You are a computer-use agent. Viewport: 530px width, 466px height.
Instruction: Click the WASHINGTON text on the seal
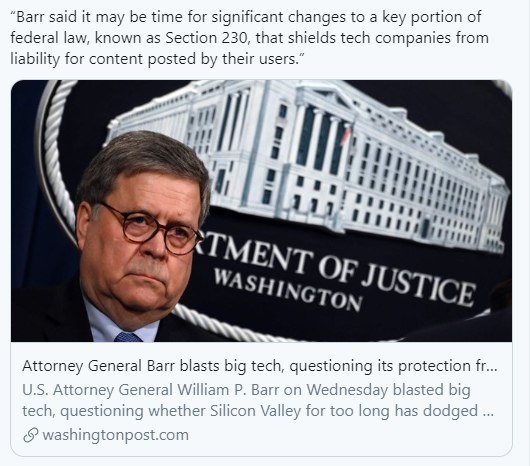[x=288, y=290]
